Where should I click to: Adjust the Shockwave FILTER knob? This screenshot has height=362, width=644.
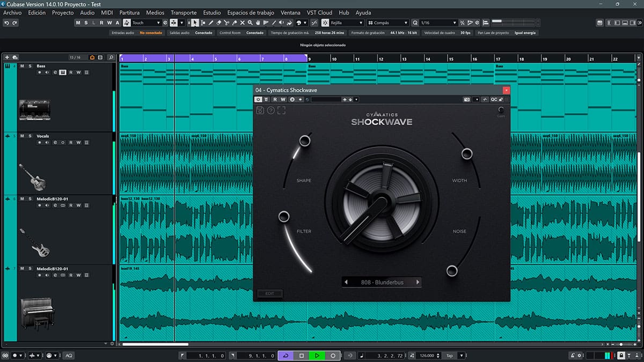pos(284,217)
